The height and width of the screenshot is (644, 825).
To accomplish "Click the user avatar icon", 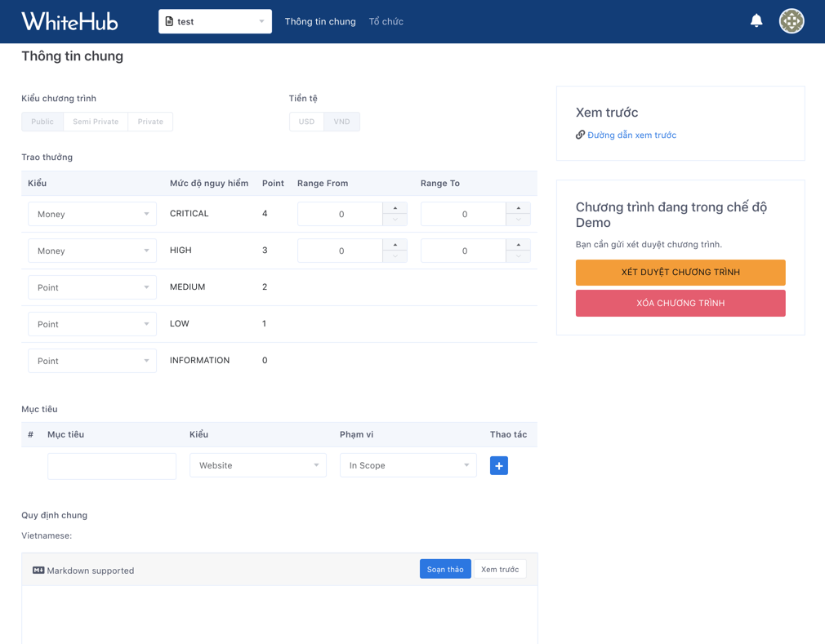I will tap(791, 20).
